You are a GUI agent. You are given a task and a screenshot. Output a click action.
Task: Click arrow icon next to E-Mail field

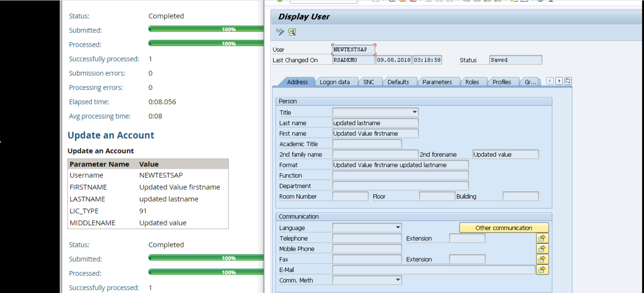pyautogui.click(x=543, y=270)
